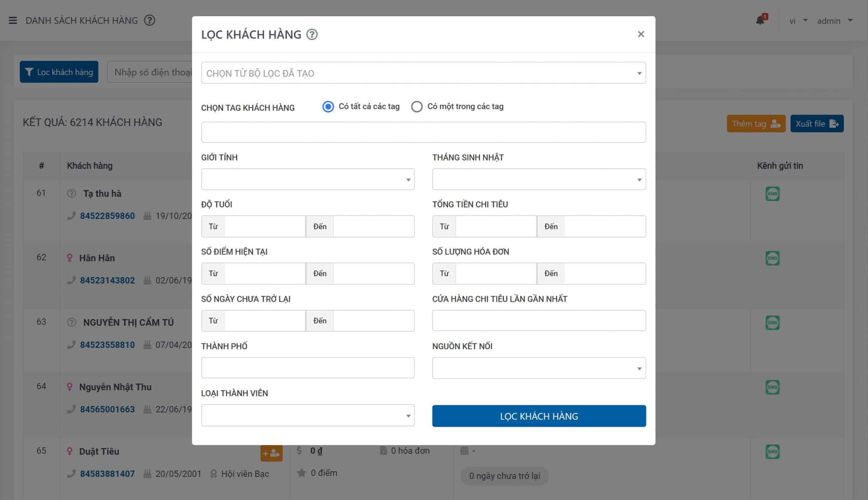Click unknown-gender icon beside NGUYỄN THỊ CẨM TÚ
868x500 pixels.
pos(72,322)
